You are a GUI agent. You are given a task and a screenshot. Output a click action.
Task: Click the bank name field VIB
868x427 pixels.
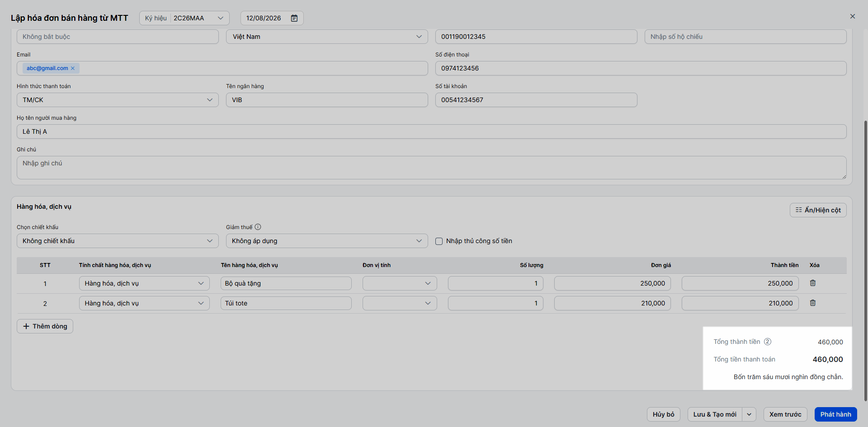coord(327,100)
